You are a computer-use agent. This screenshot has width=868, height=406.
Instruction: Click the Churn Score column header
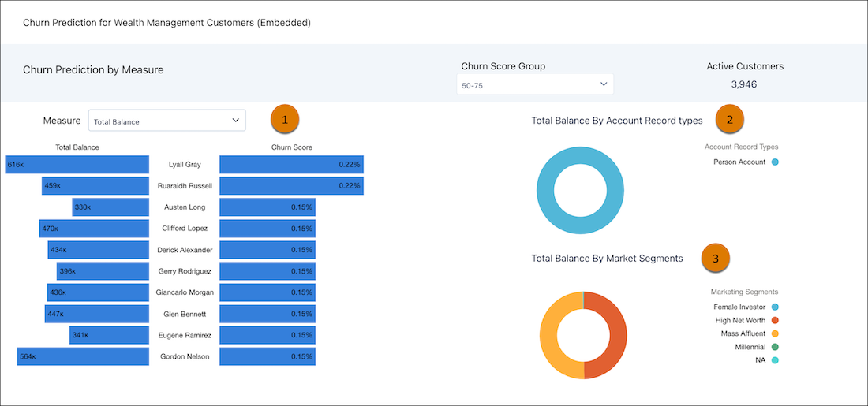292,147
